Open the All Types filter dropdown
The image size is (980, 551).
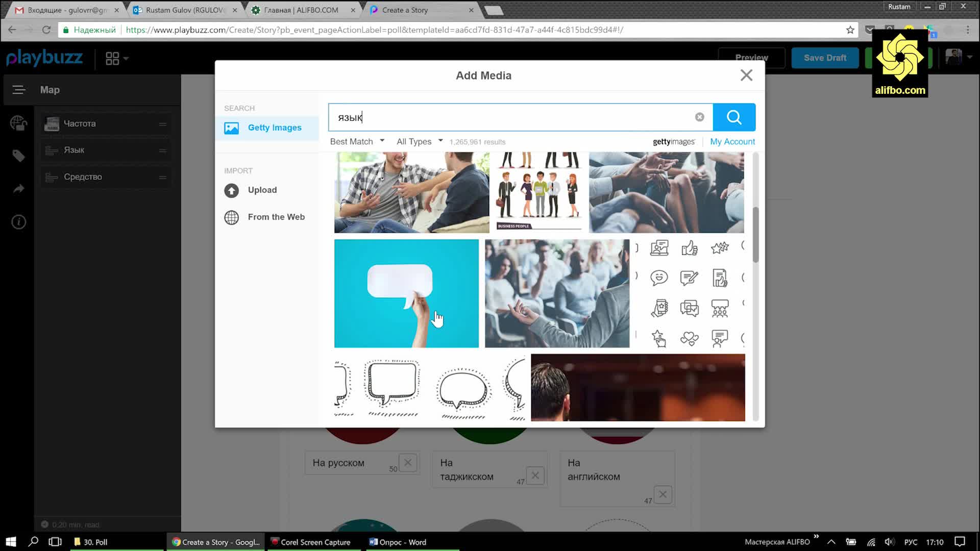pyautogui.click(x=419, y=141)
